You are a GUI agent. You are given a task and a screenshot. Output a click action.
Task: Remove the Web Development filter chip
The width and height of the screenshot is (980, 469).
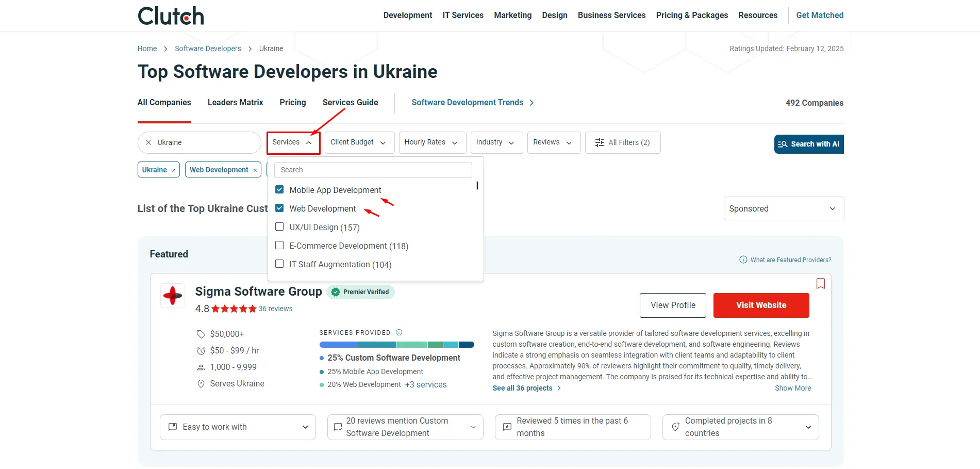coord(255,170)
